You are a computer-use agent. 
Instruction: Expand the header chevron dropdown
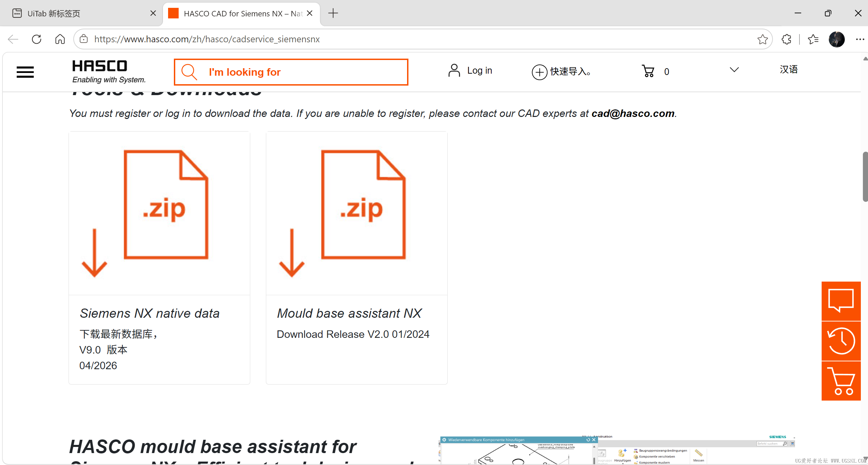(x=734, y=70)
